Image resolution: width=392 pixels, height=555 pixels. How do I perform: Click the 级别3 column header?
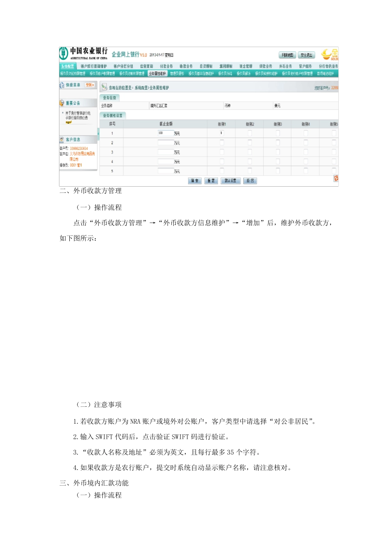pyautogui.click(x=278, y=124)
